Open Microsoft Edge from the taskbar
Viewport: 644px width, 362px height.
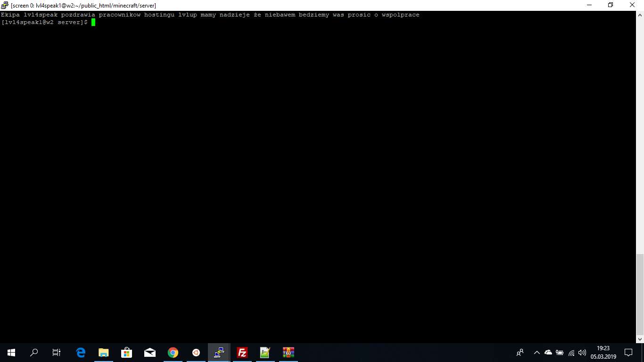[81, 353]
